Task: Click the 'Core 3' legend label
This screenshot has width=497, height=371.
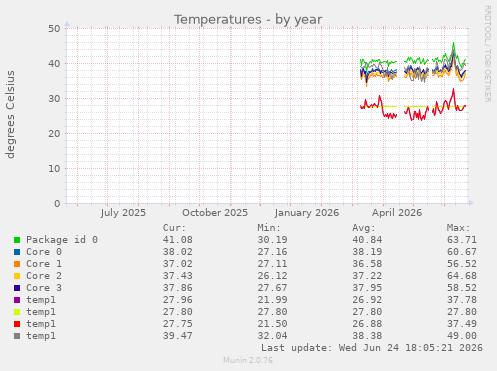Action: tap(44, 288)
